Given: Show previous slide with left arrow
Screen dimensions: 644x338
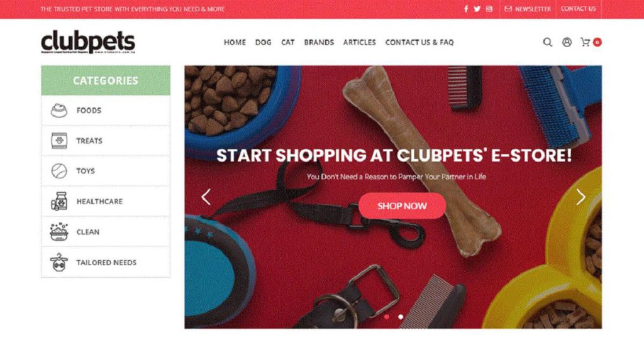Looking at the screenshot, I should click(206, 197).
